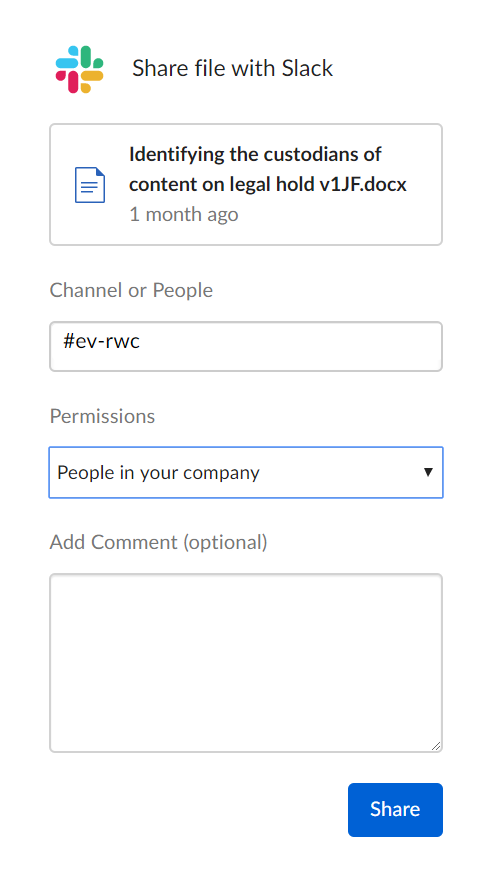Click the v1JF.docx part of filename
Image resolution: width=492 pixels, height=871 pixels.
tap(363, 184)
